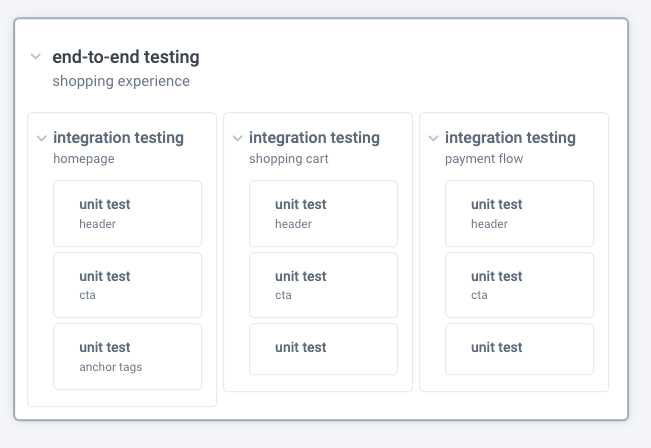The height and width of the screenshot is (448, 651).
Task: Open payment flow cta unit test card
Action: tap(519, 285)
